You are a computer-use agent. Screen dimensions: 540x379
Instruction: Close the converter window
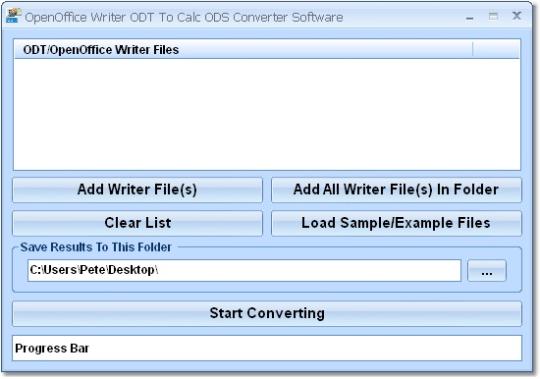pyautogui.click(x=517, y=16)
